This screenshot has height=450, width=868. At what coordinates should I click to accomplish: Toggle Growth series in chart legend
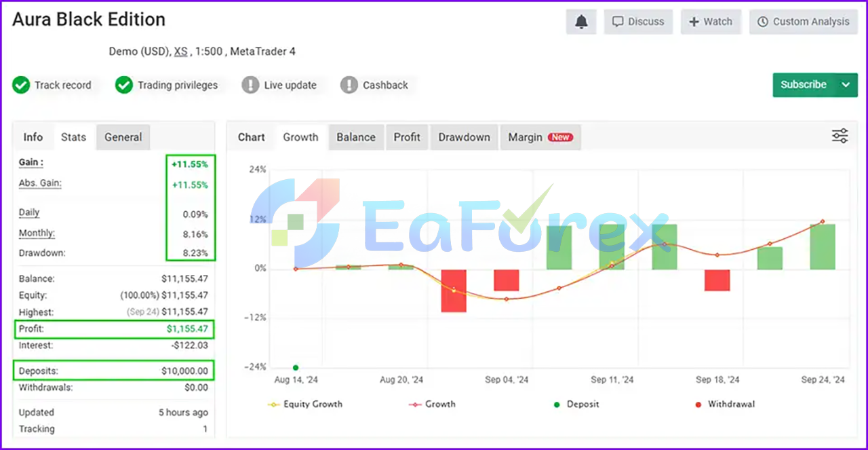[432, 404]
